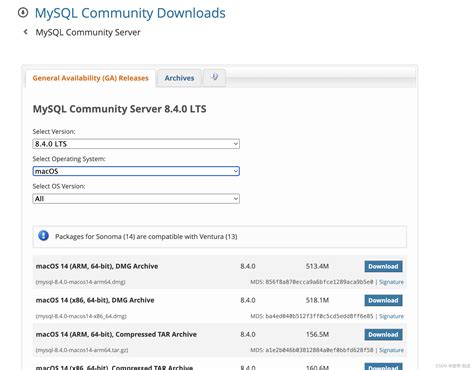Click filename mysql-8.4.0-macos14-arm64.tar.gz
Viewport: 474px width, 370px height.
point(82,350)
